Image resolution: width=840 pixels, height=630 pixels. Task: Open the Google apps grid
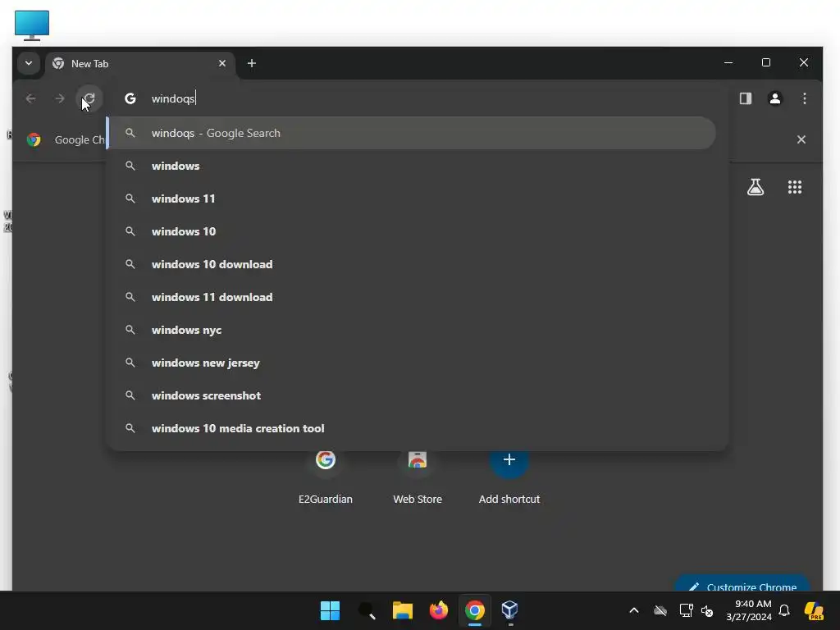794,187
